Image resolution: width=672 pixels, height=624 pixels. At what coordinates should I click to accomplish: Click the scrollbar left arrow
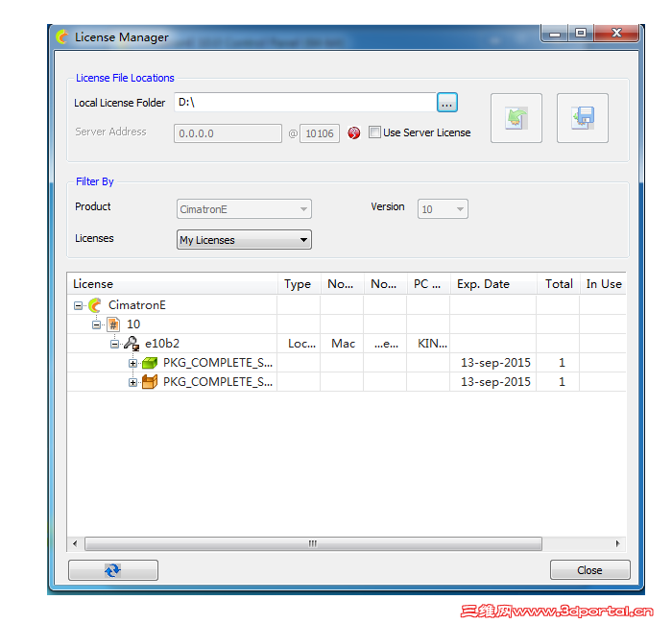coord(75,543)
